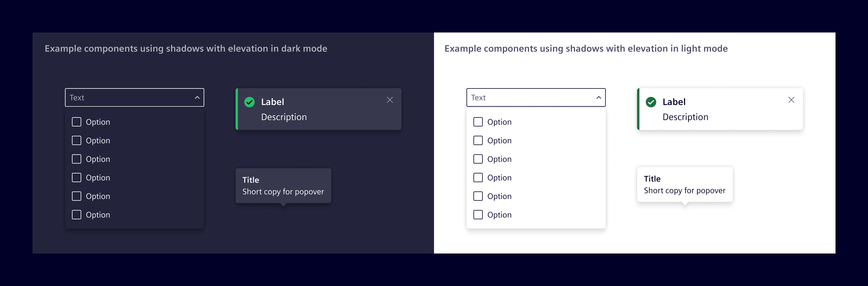This screenshot has width=868, height=286.
Task: Click the popover pointer arrow in light mode
Action: tap(685, 204)
